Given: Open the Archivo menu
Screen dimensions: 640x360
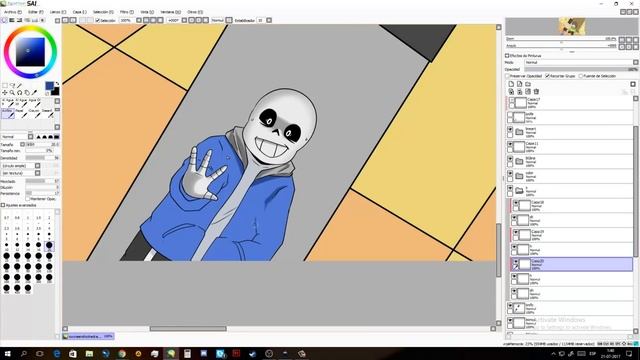Looking at the screenshot, I should (x=13, y=12).
